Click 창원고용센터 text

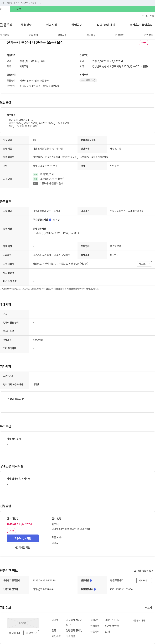[117, 581]
